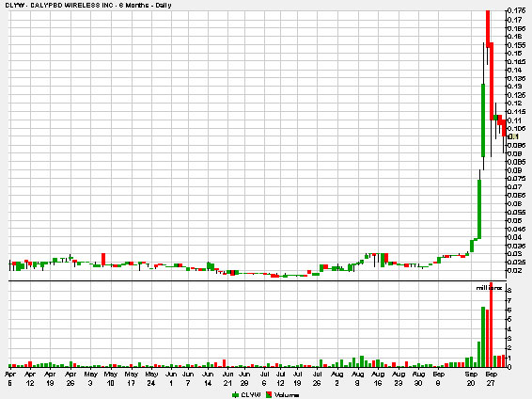Screen dimensions: 532x399
Task: Select the CLYW legend label
Action: [251, 394]
